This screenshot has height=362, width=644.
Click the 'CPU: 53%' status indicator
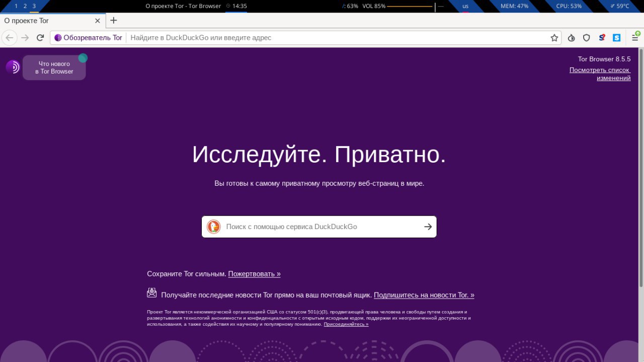pyautogui.click(x=569, y=6)
